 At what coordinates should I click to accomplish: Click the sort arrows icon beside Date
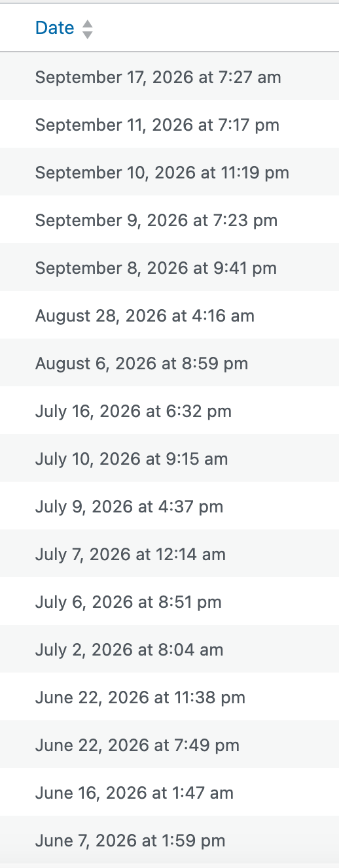[87, 29]
